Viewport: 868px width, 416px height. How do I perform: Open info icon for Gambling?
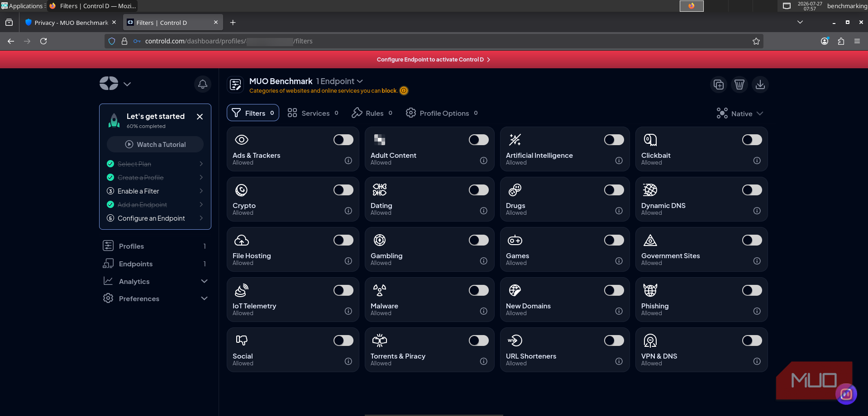(x=484, y=261)
